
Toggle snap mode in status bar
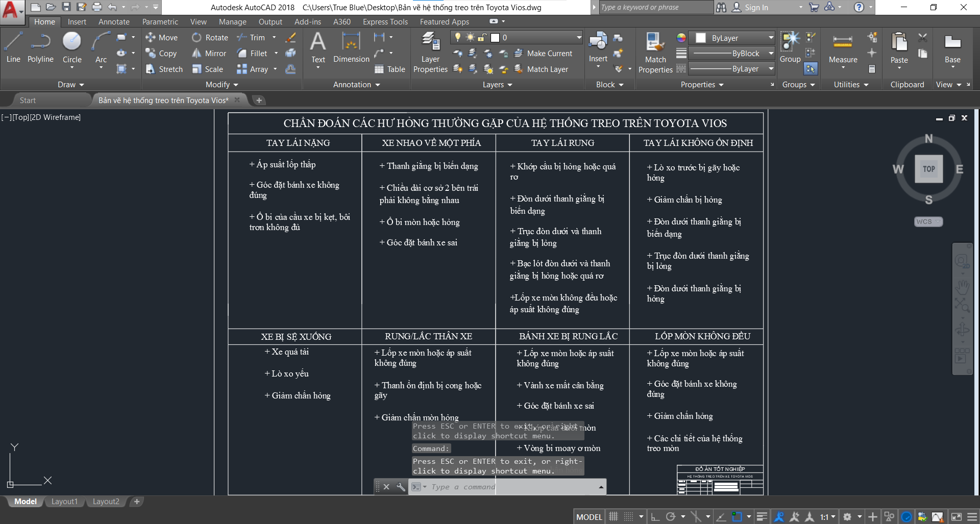point(629,517)
